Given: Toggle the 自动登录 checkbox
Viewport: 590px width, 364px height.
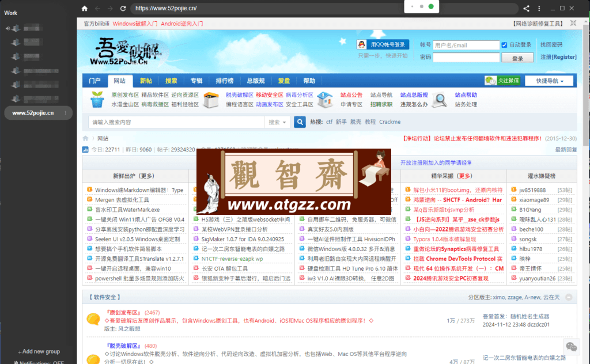Looking at the screenshot, I should coord(504,45).
